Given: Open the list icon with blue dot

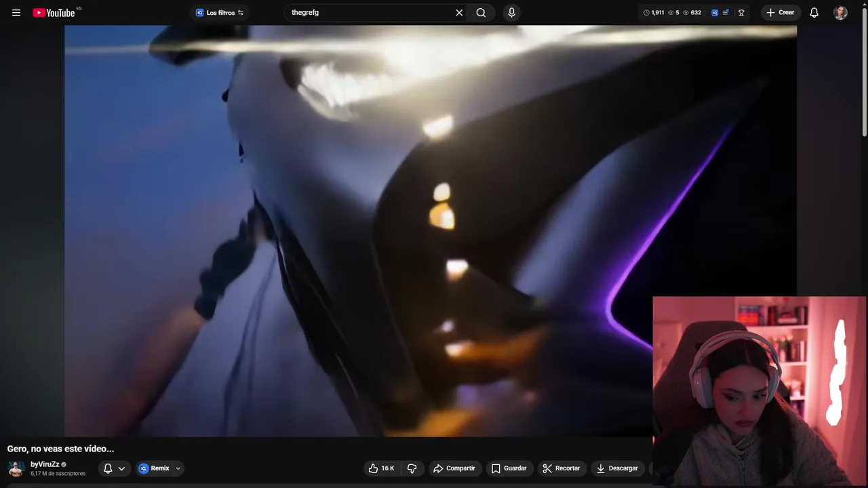Looking at the screenshot, I should pos(726,12).
